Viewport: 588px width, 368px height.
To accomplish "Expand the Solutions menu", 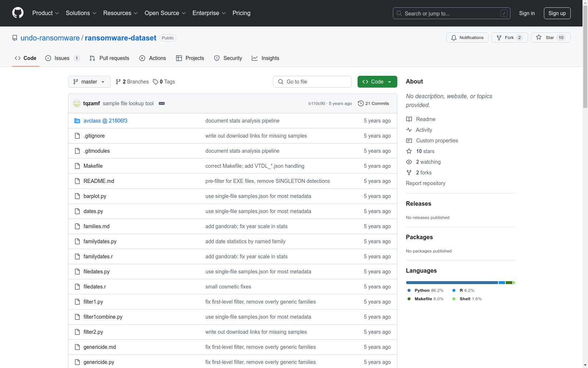I will 81,13.
